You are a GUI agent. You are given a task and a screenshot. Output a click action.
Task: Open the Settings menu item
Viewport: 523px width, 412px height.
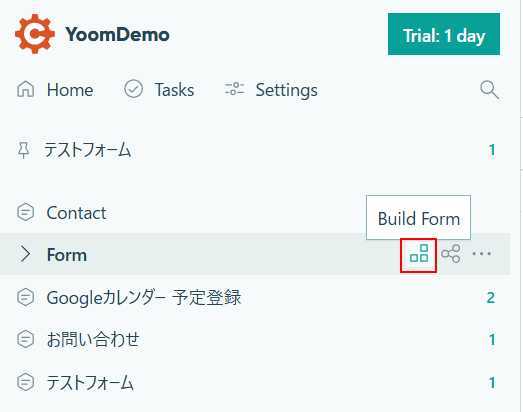271,90
